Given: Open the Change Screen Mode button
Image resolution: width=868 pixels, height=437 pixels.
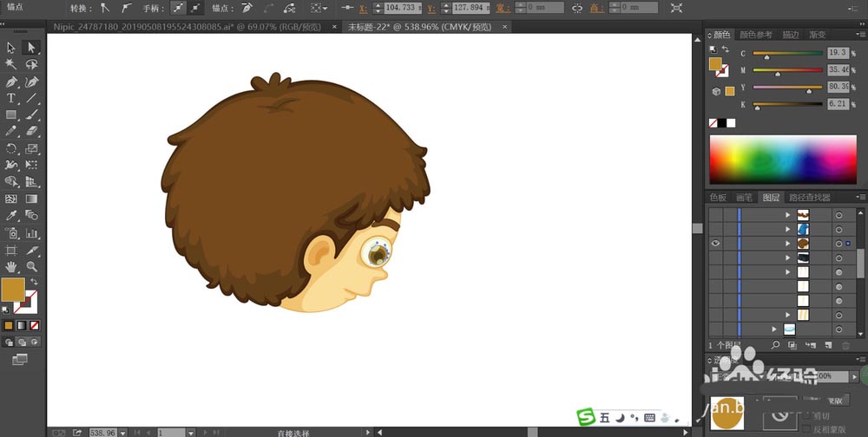Looking at the screenshot, I should tap(19, 360).
